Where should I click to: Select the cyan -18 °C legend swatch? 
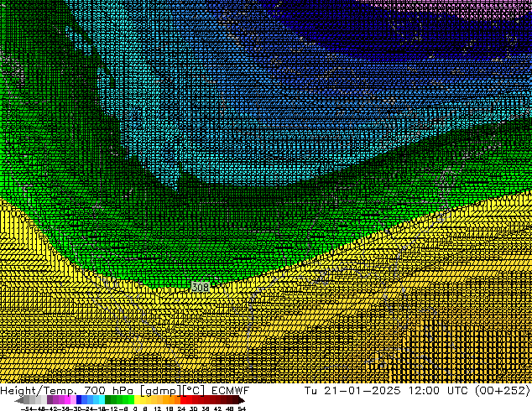[102, 400]
